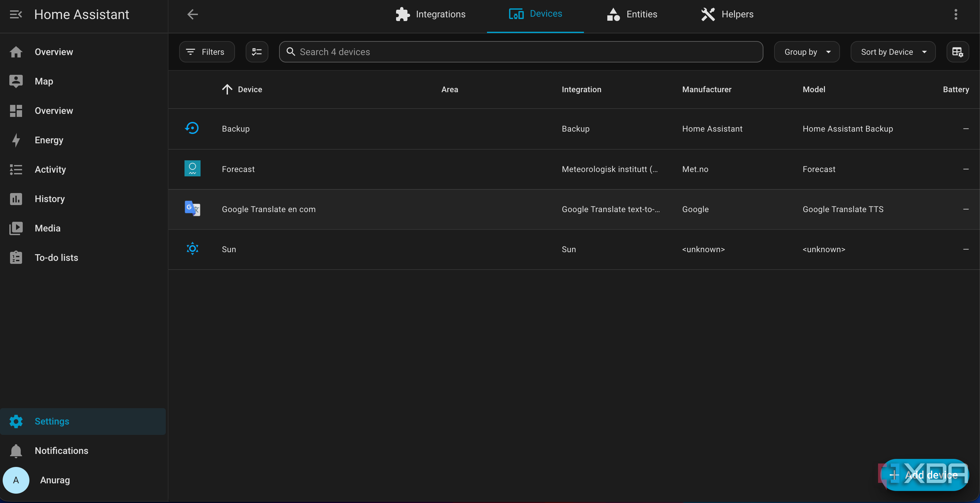Open the History page
The image size is (980, 503).
pyautogui.click(x=83, y=199)
